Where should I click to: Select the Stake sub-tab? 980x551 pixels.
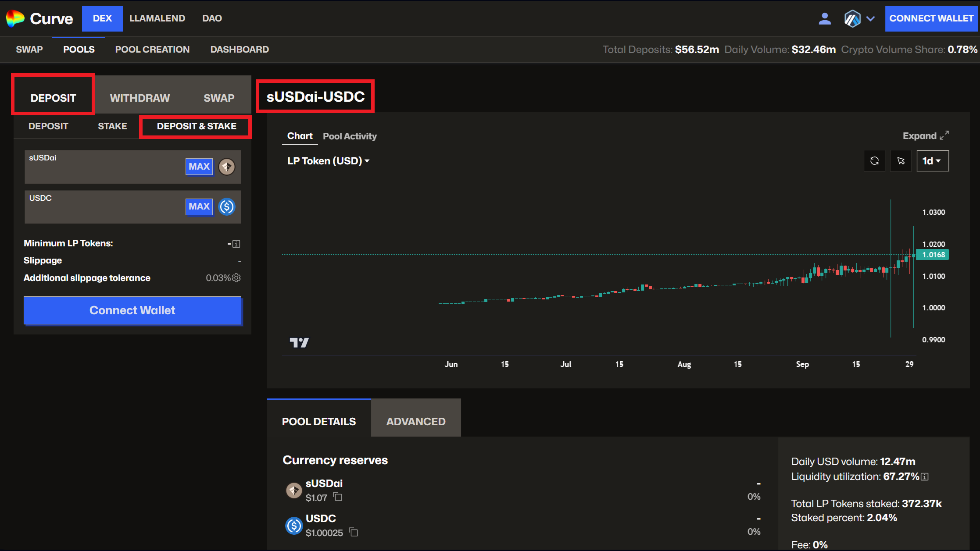coord(112,126)
